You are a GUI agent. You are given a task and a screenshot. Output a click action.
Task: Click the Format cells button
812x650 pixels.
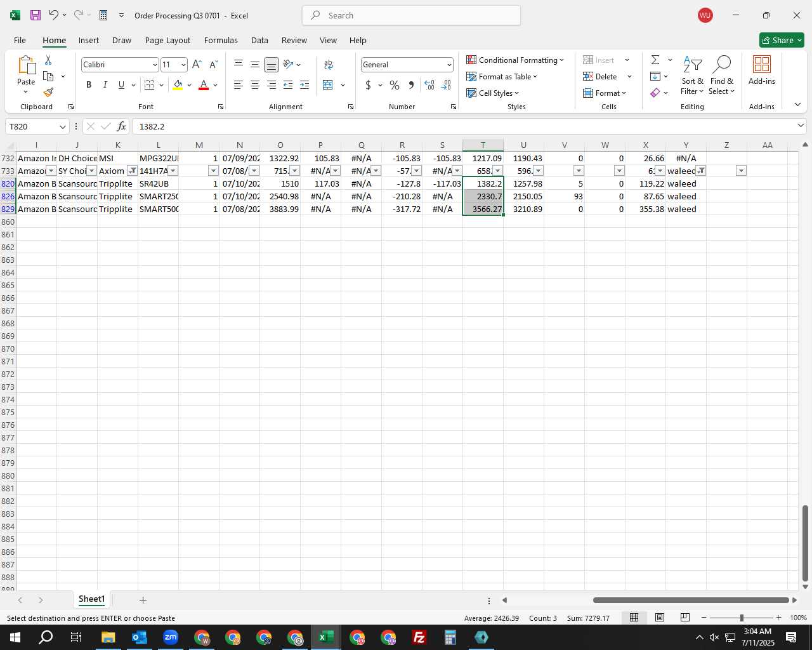605,93
